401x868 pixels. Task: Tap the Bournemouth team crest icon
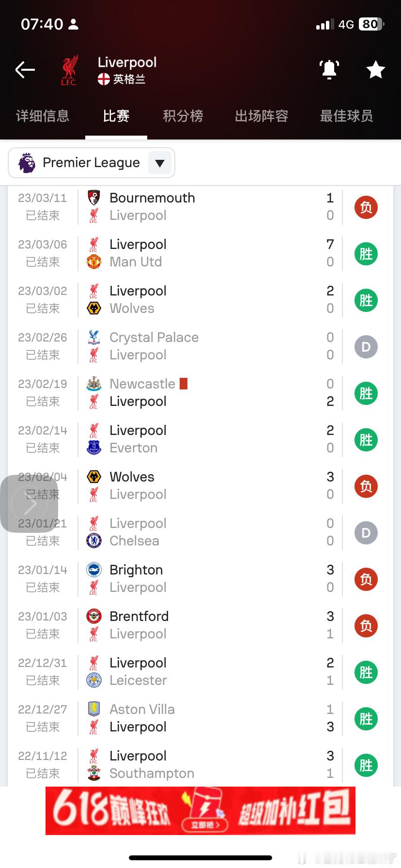tap(93, 198)
